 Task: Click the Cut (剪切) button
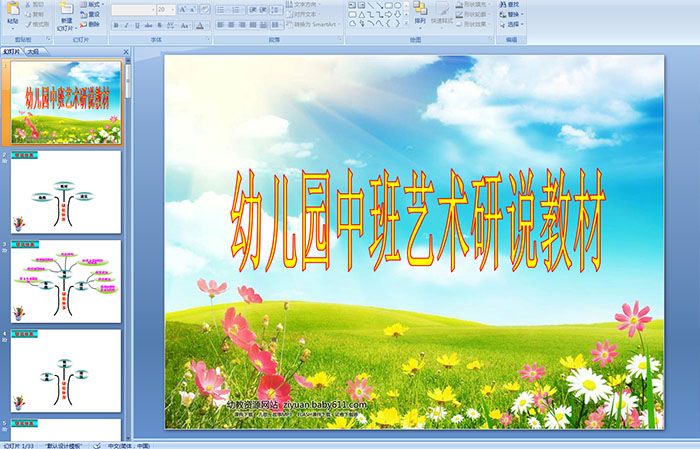[x=34, y=4]
